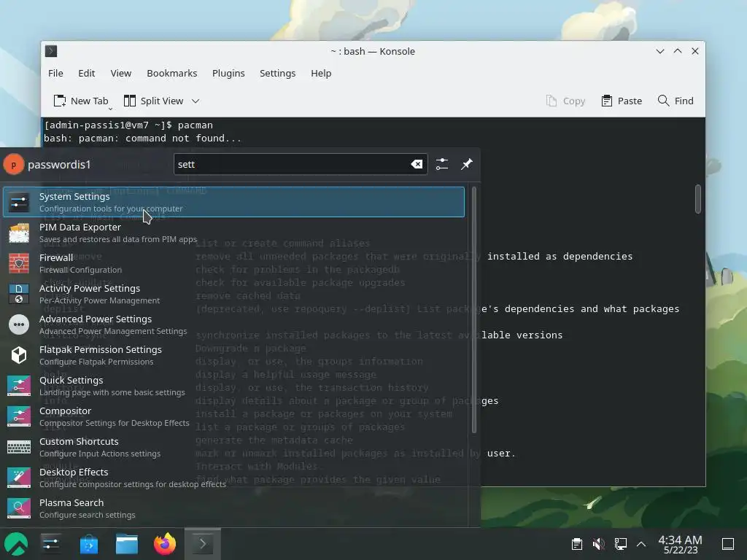Click the Show Desktop button

pyautogui.click(x=728, y=544)
